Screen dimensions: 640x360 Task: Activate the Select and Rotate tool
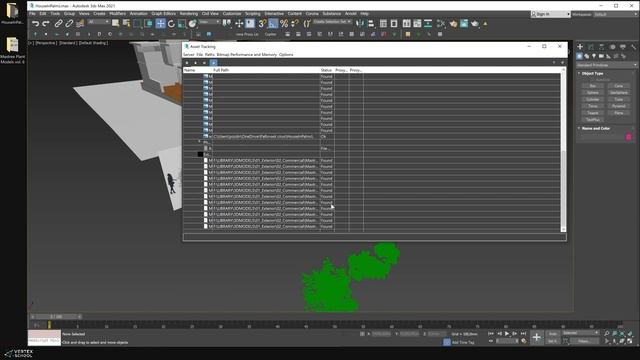point(171,24)
